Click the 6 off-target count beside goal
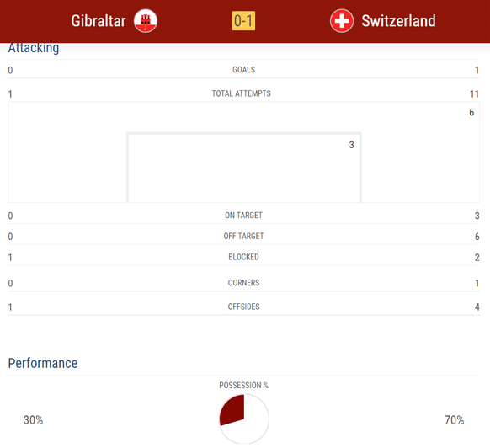This screenshot has height=448, width=490. 471,112
